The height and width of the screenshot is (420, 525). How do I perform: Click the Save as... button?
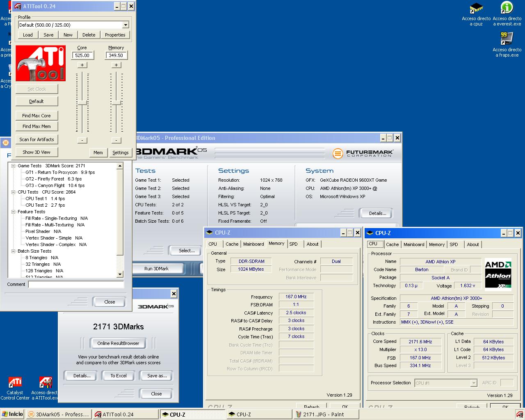(x=157, y=376)
